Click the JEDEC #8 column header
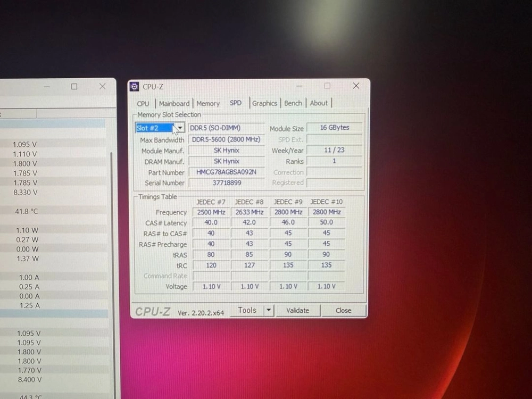Viewport: 532px width, 399px height. 249,202
